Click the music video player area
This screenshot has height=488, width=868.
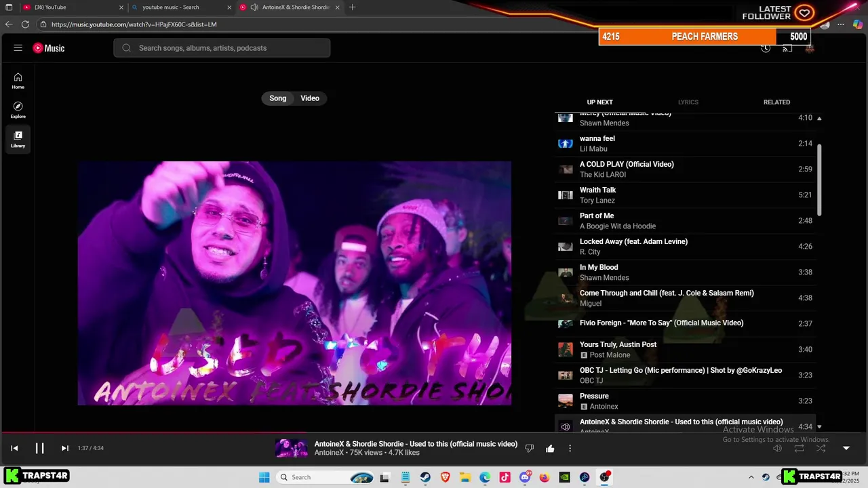pos(294,283)
